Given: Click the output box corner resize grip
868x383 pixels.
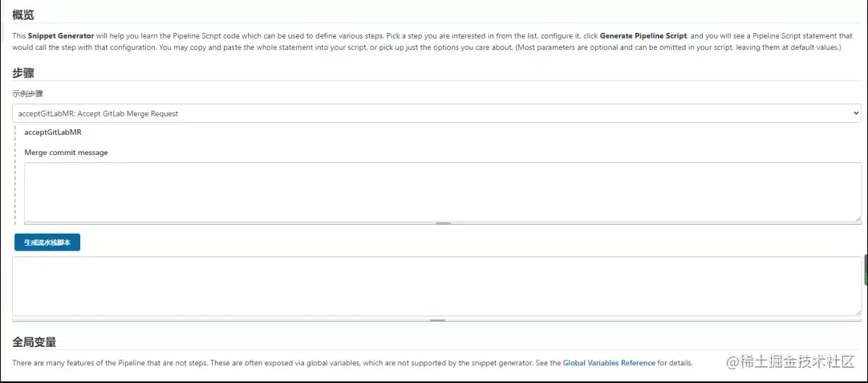Looking at the screenshot, I should (858, 312).
